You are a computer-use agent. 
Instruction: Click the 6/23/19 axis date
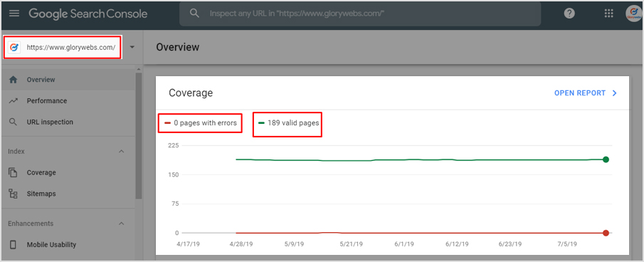tap(510, 244)
